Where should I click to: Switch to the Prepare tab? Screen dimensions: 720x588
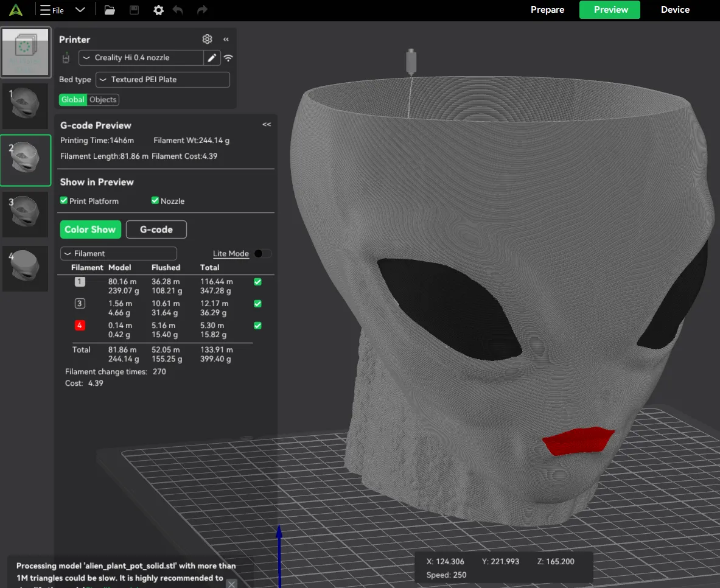click(547, 10)
